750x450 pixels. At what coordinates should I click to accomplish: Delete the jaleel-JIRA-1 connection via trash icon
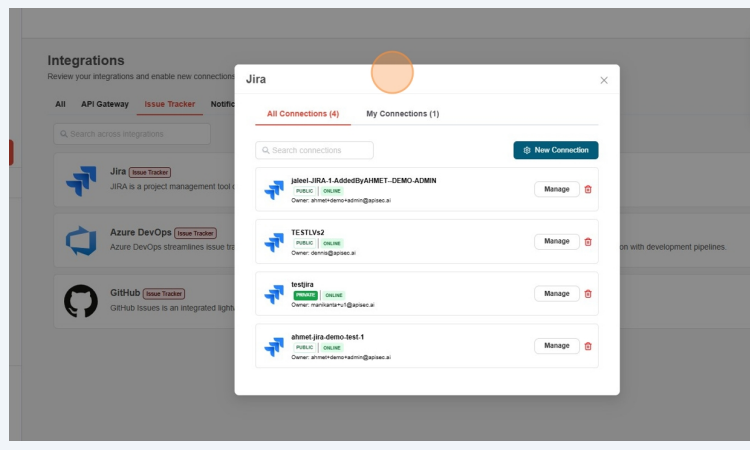(588, 189)
